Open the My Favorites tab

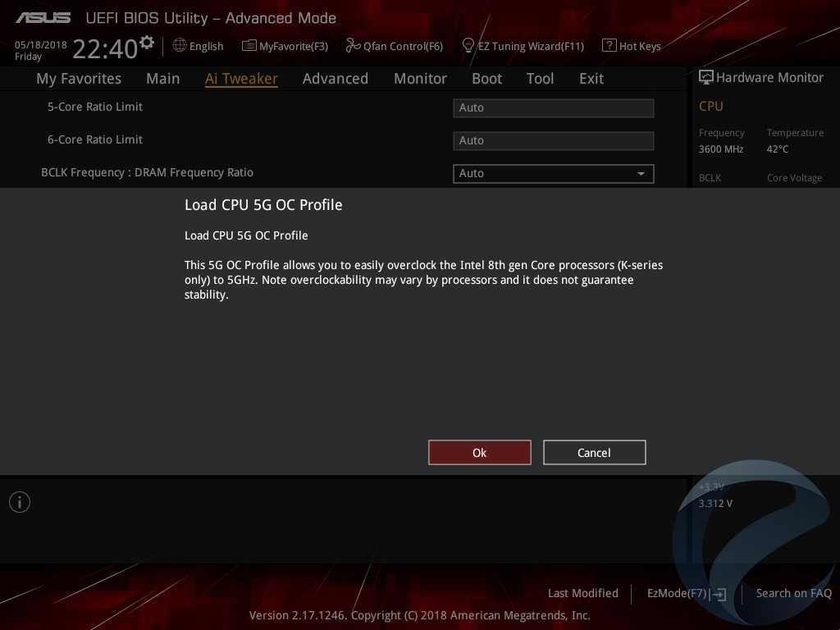(x=79, y=79)
